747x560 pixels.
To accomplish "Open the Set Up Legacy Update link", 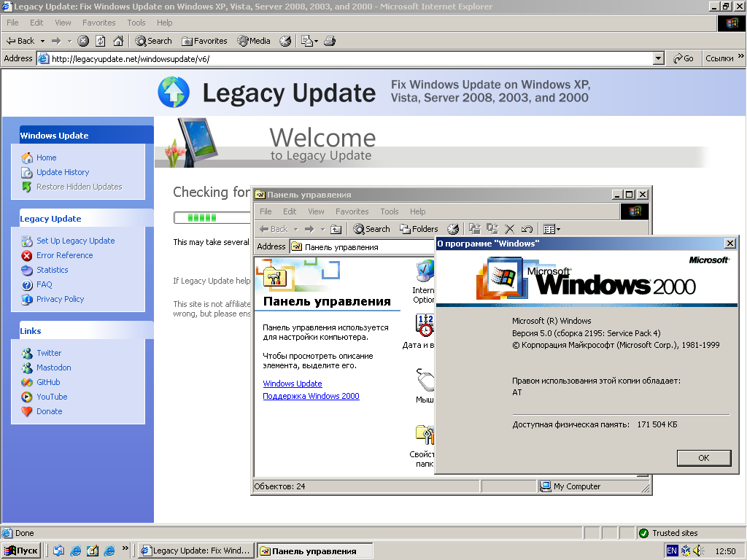I will 77,240.
